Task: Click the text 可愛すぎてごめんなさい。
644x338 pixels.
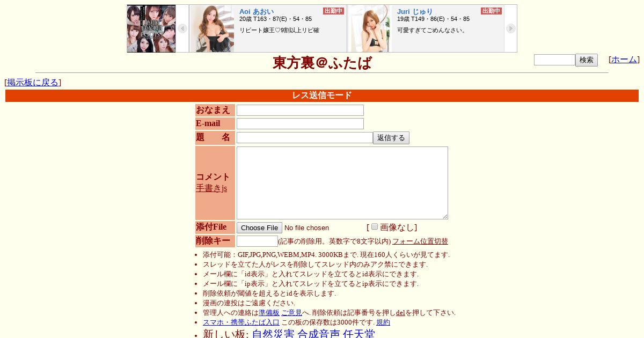Action: pos(432,31)
